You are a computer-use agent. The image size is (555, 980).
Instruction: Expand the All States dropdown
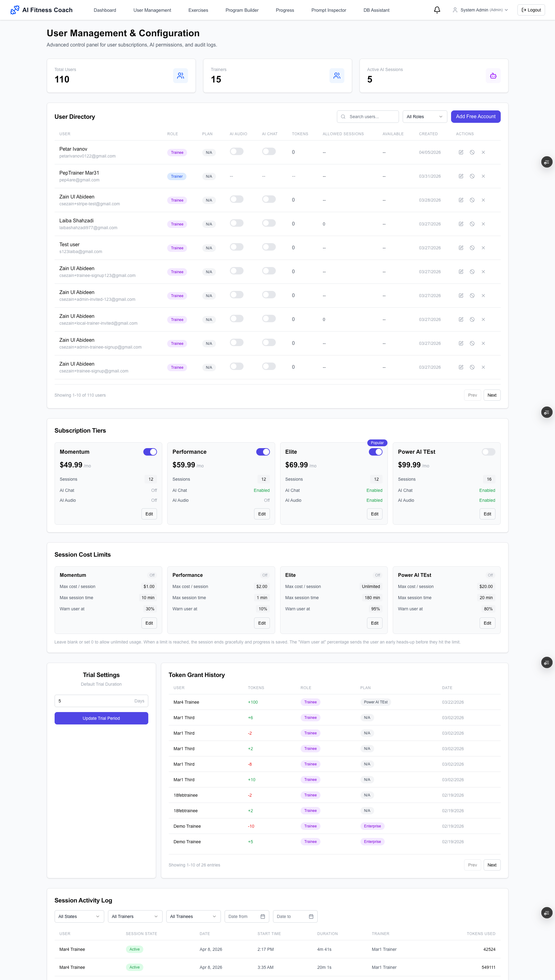point(79,916)
